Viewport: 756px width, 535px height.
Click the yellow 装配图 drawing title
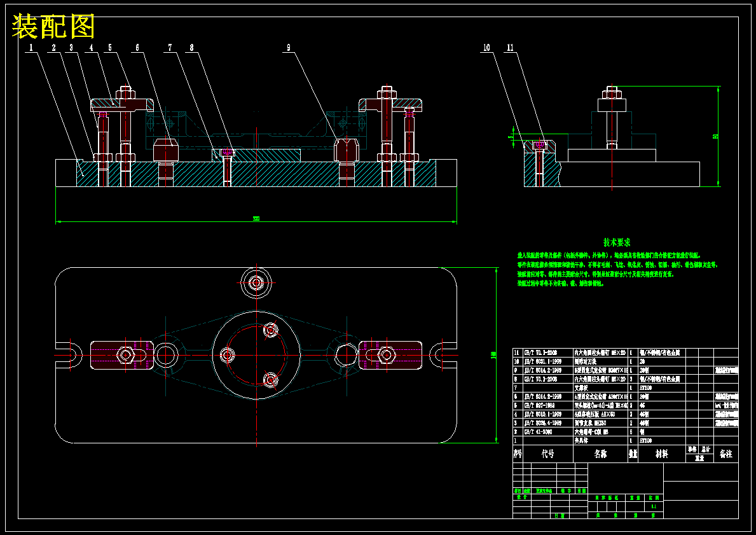(x=53, y=27)
